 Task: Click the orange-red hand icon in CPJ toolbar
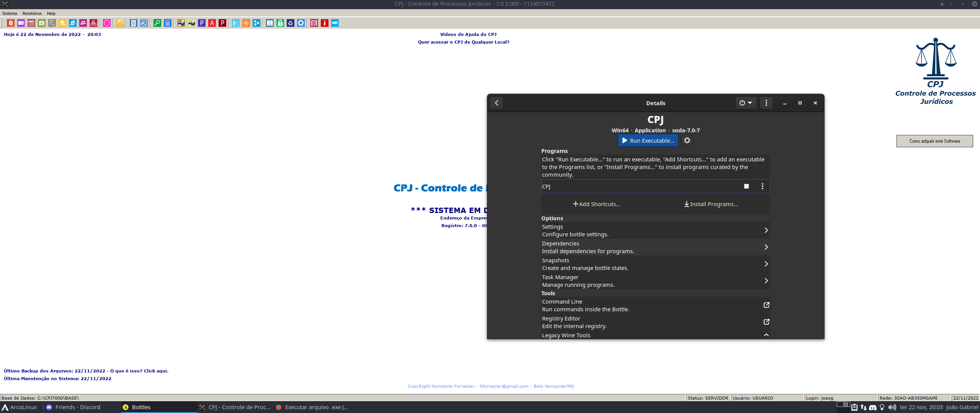coord(11,23)
